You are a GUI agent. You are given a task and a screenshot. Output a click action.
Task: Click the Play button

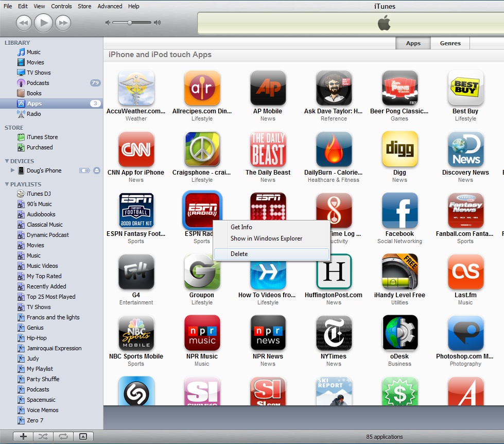(43, 23)
